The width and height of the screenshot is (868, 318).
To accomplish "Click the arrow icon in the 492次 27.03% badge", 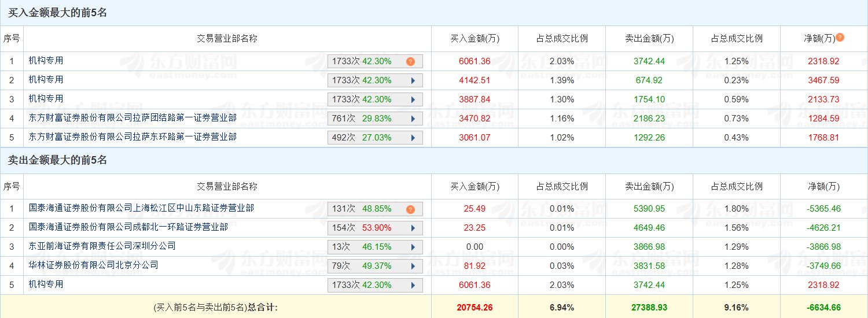I will point(413,138).
